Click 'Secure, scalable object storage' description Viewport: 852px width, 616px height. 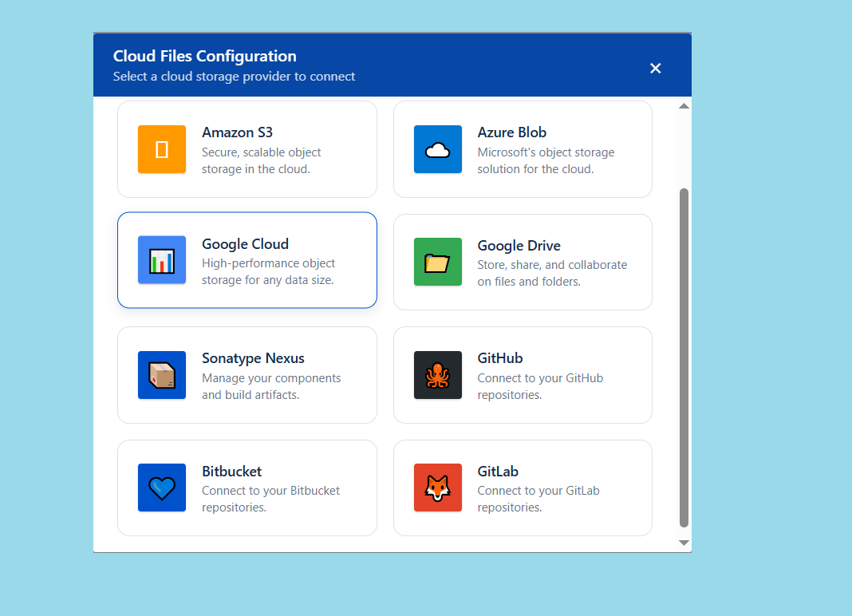coord(262,161)
